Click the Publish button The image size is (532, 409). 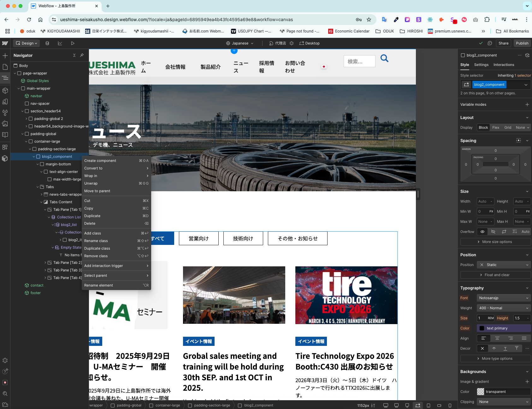click(x=522, y=43)
